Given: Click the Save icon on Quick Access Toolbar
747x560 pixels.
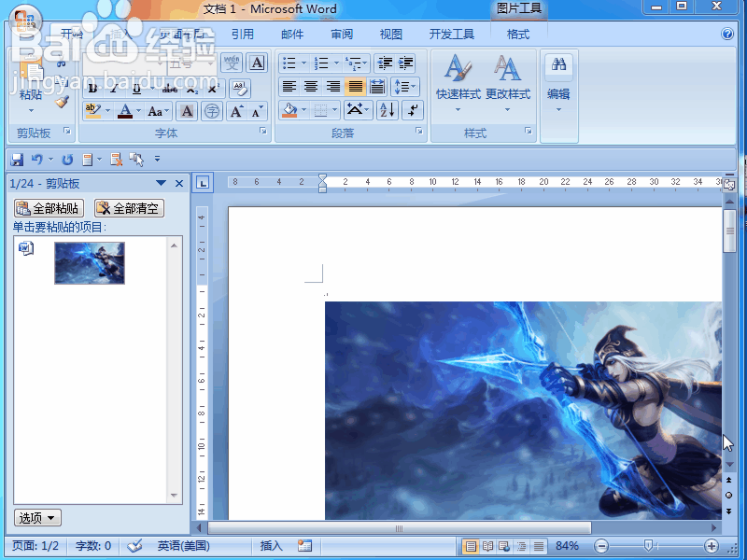Looking at the screenshot, I should pos(16,160).
